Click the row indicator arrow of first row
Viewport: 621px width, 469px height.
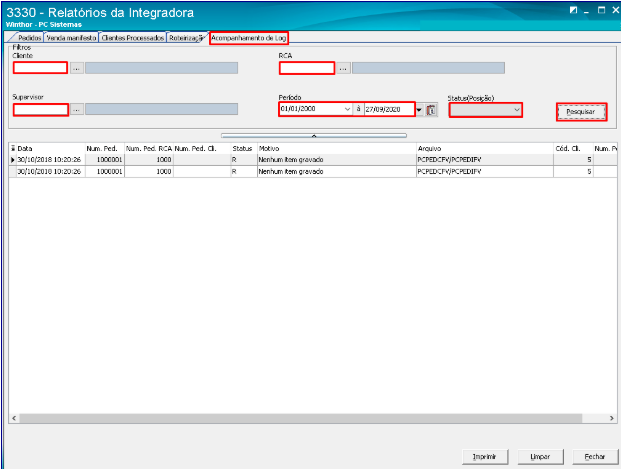pos(13,160)
